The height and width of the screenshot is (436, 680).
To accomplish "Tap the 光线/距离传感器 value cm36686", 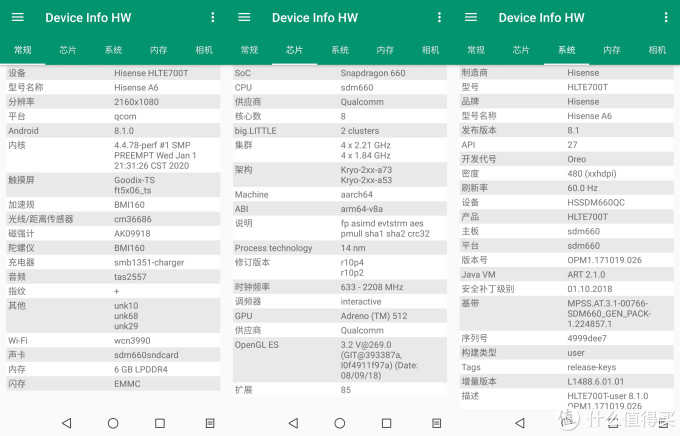I will (x=133, y=219).
